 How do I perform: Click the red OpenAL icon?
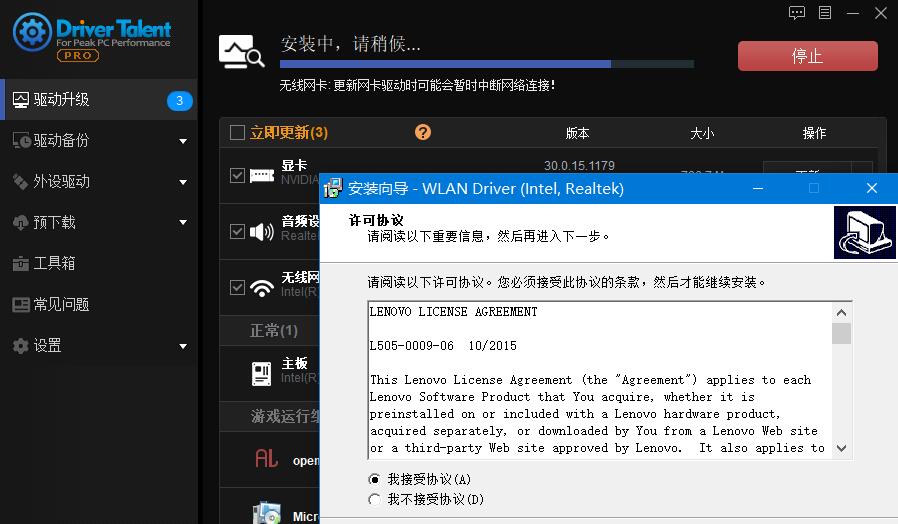pyautogui.click(x=266, y=458)
